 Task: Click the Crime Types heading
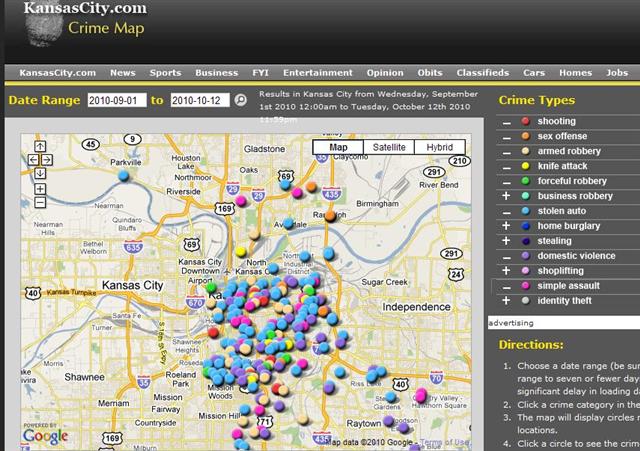click(537, 100)
